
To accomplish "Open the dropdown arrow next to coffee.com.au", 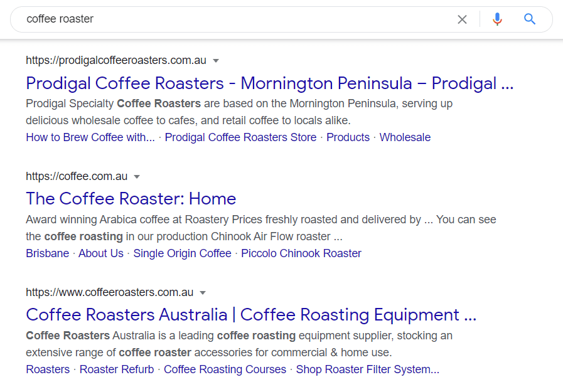I will pyautogui.click(x=137, y=177).
